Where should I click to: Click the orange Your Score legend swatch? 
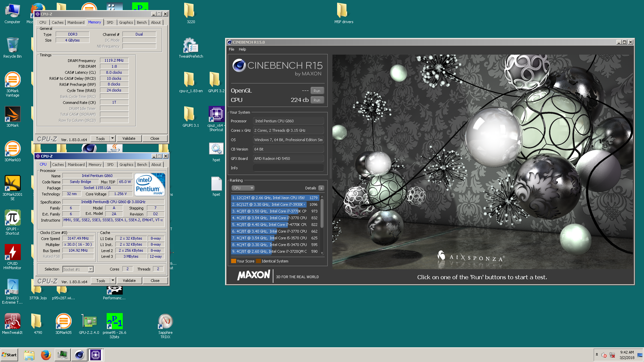[233, 261]
